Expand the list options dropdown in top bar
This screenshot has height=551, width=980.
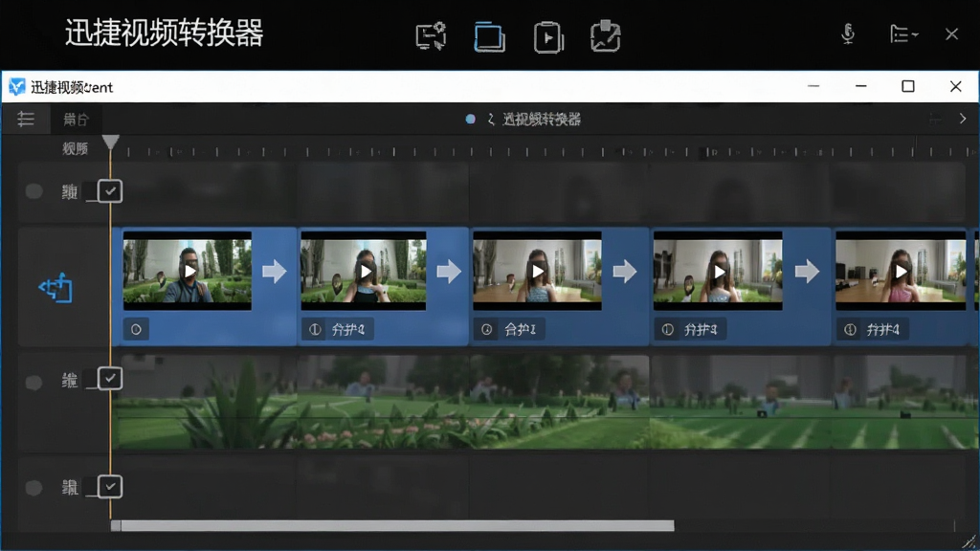pos(903,33)
